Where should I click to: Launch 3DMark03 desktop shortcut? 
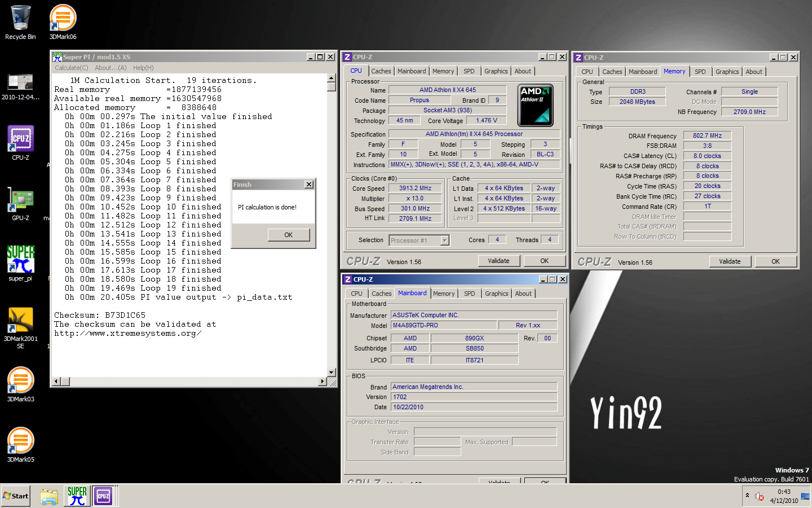click(20, 384)
